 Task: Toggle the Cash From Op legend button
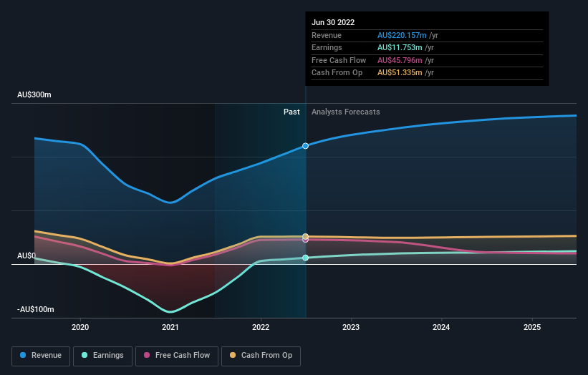[x=261, y=356]
